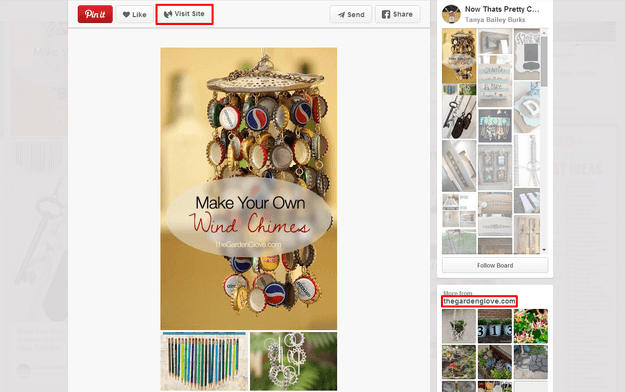
Task: Open the stone paver path thumbnail
Action: (531, 362)
